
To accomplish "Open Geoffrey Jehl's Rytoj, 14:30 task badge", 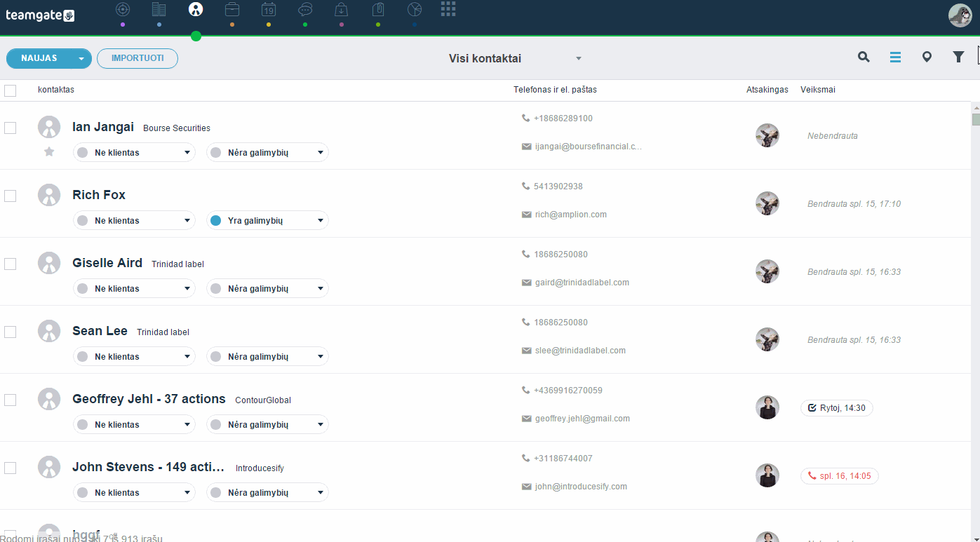I will tap(837, 408).
